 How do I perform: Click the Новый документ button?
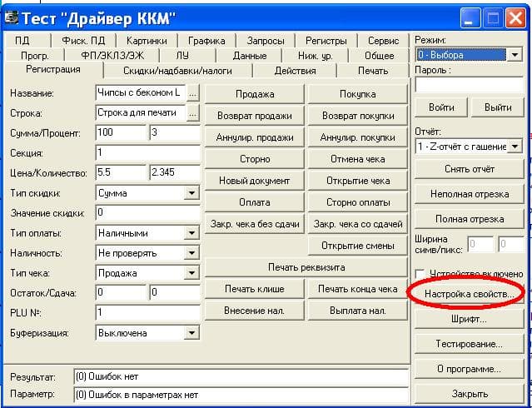(x=255, y=181)
